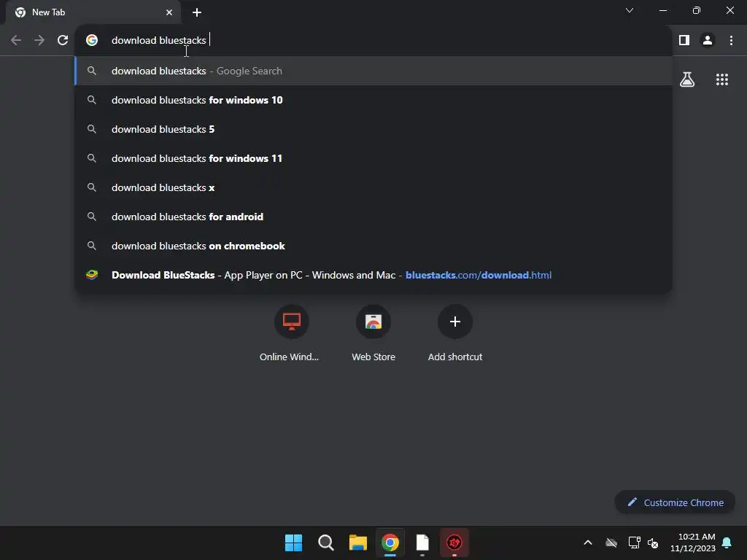Viewport: 747px width, 560px height.
Task: Click the Add shortcut button
Action: tap(455, 333)
